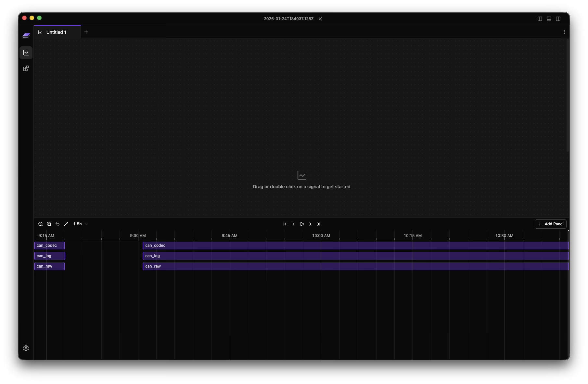
Task: Switch to the Untitled 1 tab
Action: point(56,32)
